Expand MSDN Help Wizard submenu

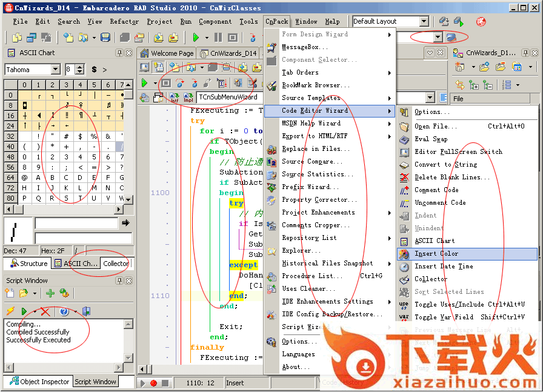(330, 123)
